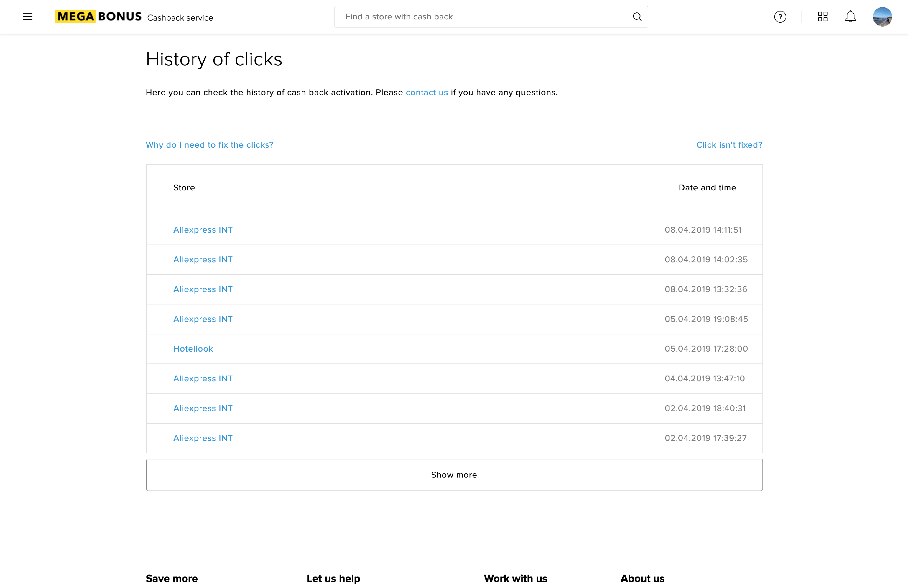Open Aliexpress INT entry from 13:32:36
908x588 pixels.
(x=203, y=289)
